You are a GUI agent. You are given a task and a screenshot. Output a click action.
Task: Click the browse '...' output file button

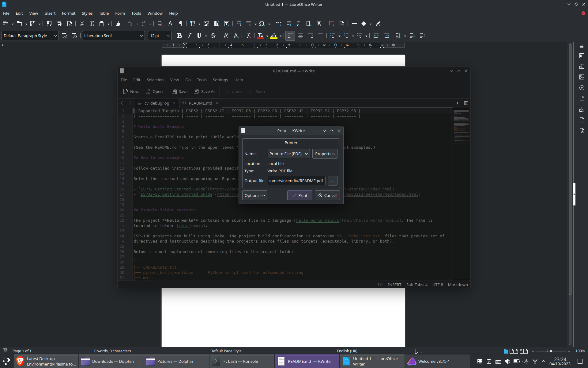333,181
